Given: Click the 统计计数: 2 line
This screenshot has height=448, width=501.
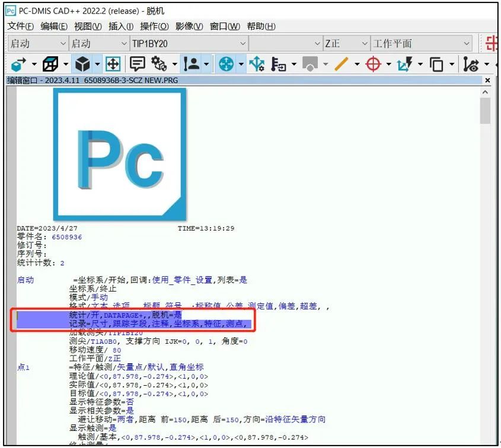Looking at the screenshot, I should (40, 263).
